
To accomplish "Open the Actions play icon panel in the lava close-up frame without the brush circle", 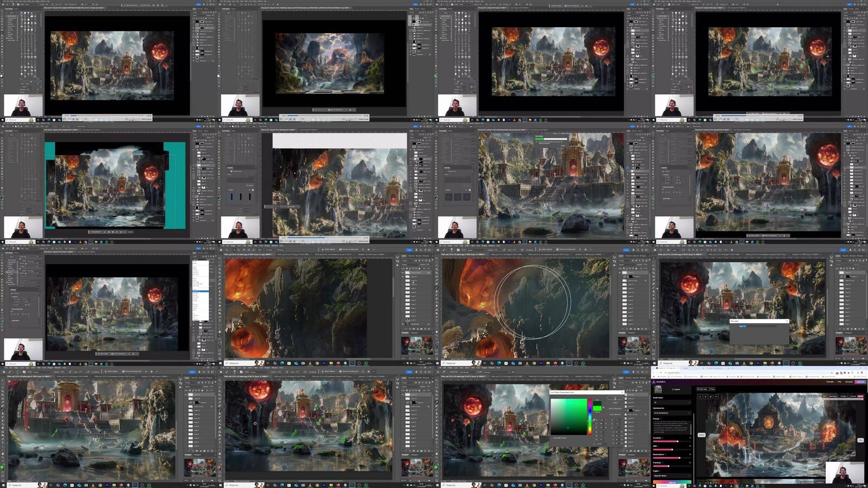I will point(397,265).
